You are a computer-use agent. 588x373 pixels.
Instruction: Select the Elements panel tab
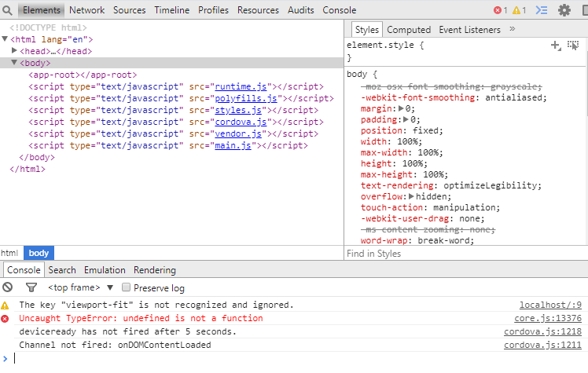[x=41, y=10]
